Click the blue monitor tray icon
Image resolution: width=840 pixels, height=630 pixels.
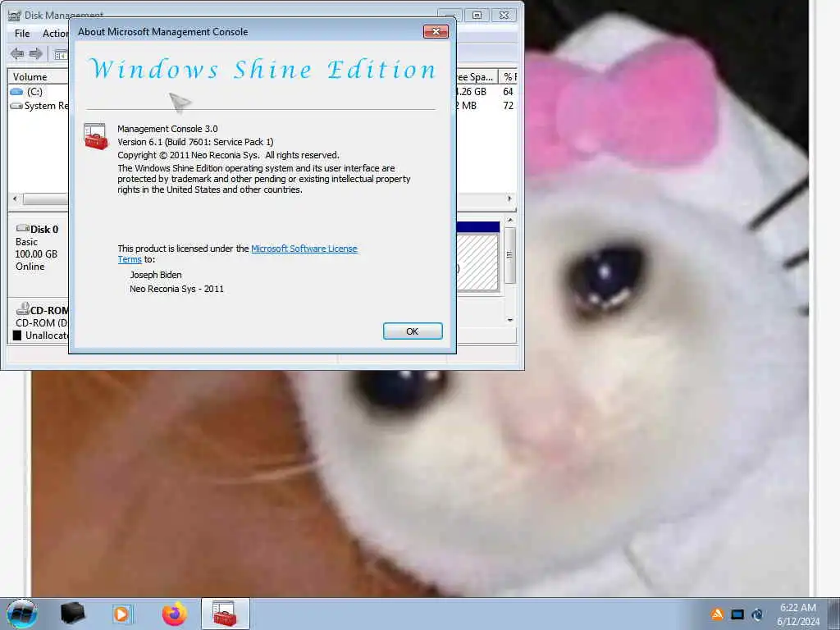click(737, 614)
